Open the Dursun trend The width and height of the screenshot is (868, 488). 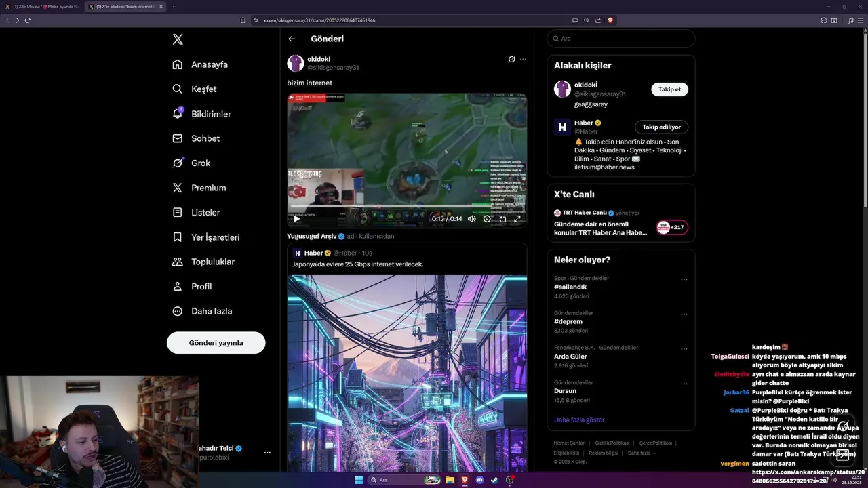point(565,391)
